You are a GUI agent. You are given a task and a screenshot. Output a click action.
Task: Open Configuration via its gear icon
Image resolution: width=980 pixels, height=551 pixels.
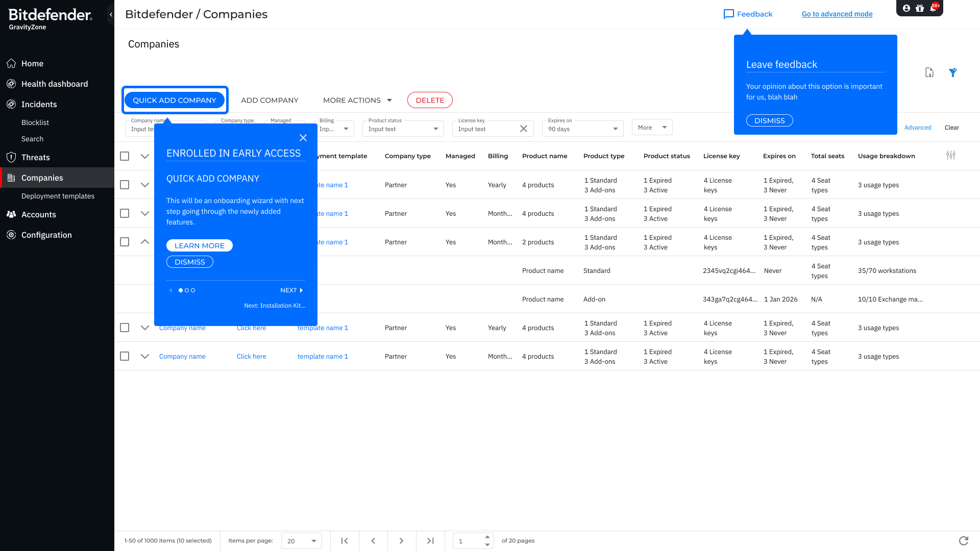(x=11, y=235)
